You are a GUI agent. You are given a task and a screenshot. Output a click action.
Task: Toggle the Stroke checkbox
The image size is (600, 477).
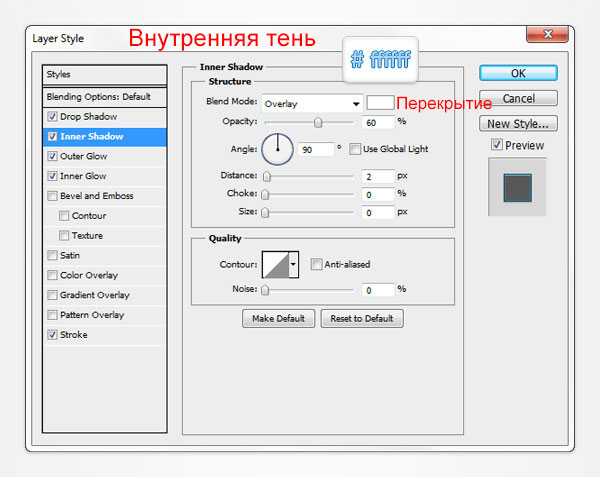pos(52,335)
